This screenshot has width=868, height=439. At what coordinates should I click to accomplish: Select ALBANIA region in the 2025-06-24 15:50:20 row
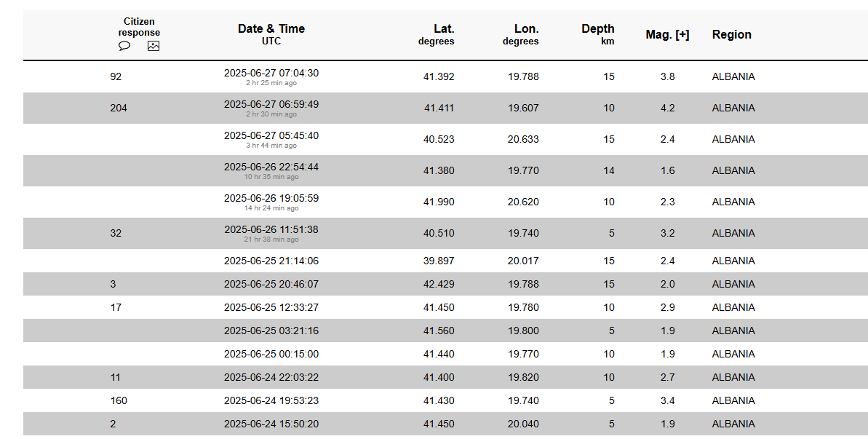[733, 424]
